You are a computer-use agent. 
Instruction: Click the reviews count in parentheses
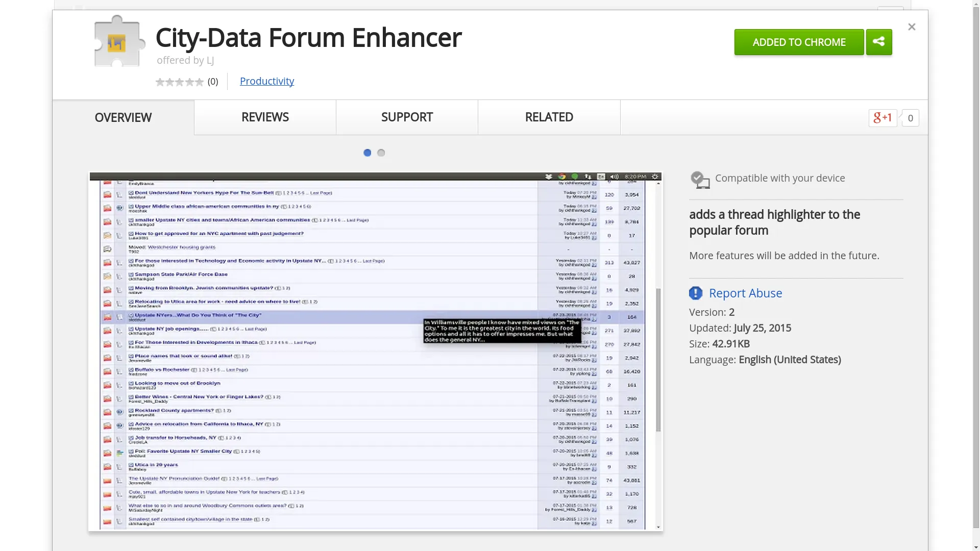[213, 82]
